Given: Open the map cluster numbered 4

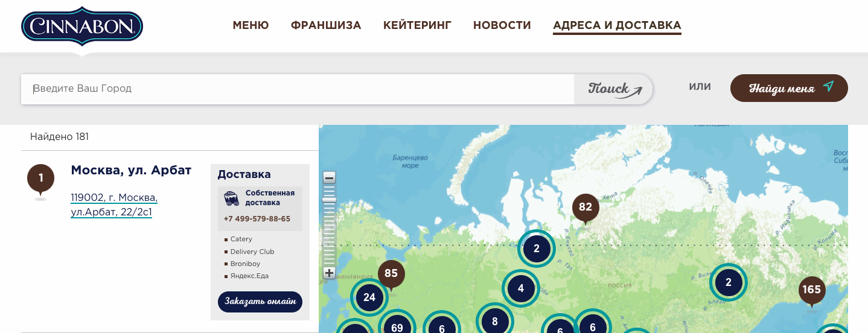Looking at the screenshot, I should click(521, 289).
